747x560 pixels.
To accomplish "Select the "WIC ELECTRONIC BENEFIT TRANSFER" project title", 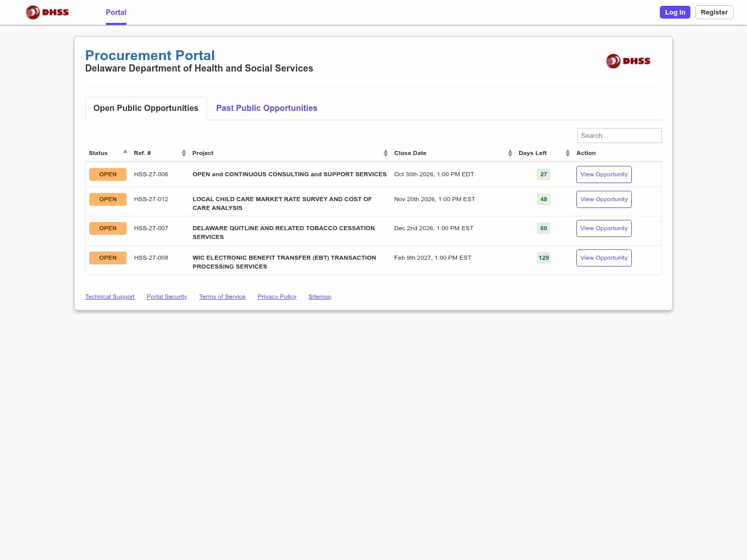I will (x=284, y=262).
